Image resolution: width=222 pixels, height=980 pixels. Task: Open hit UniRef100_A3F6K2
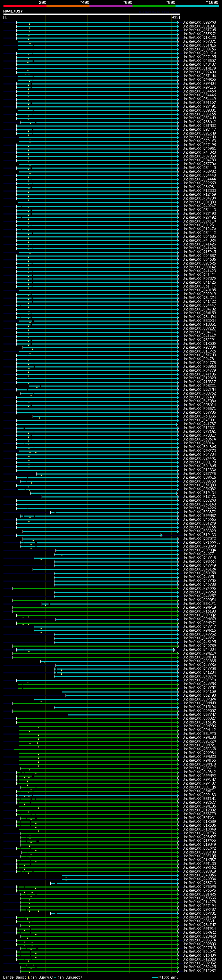[199, 34]
